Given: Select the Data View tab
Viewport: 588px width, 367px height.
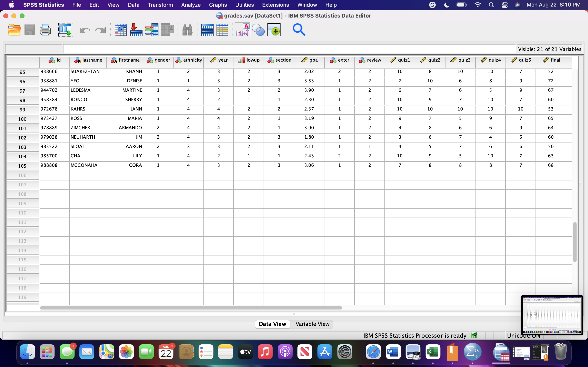Looking at the screenshot, I should (272, 324).
